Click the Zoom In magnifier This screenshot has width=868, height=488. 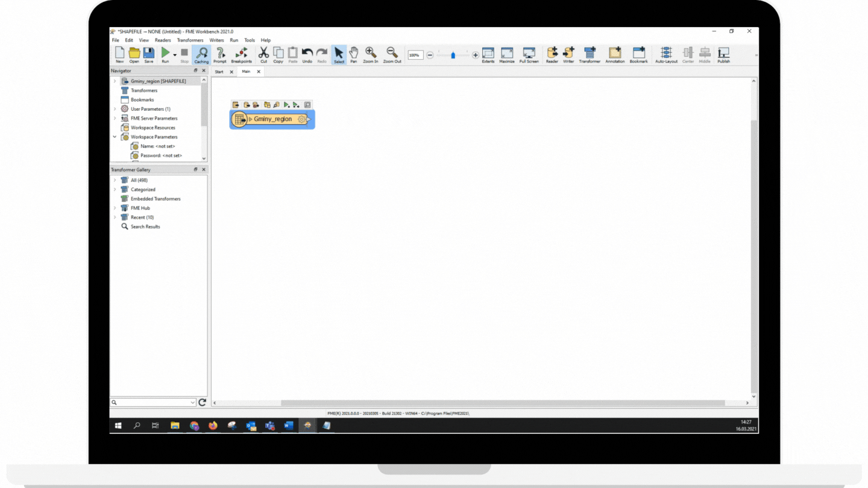pos(371,55)
